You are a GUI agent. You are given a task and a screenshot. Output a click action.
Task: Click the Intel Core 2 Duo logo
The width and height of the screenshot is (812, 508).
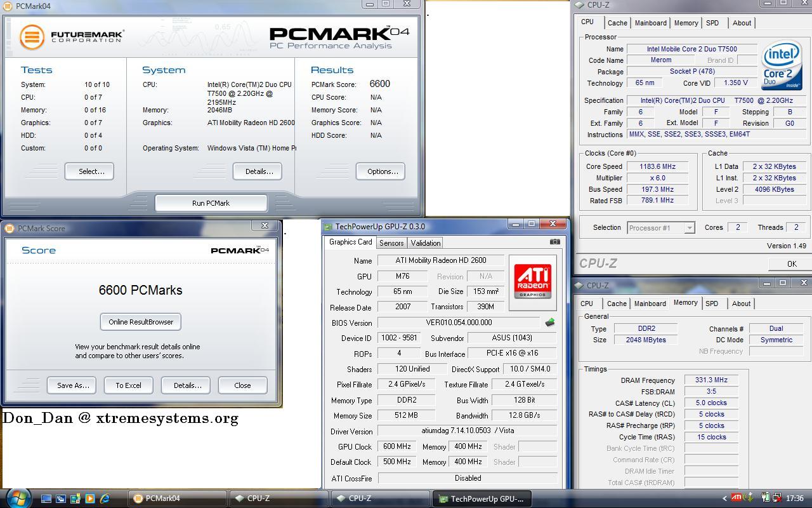782,65
